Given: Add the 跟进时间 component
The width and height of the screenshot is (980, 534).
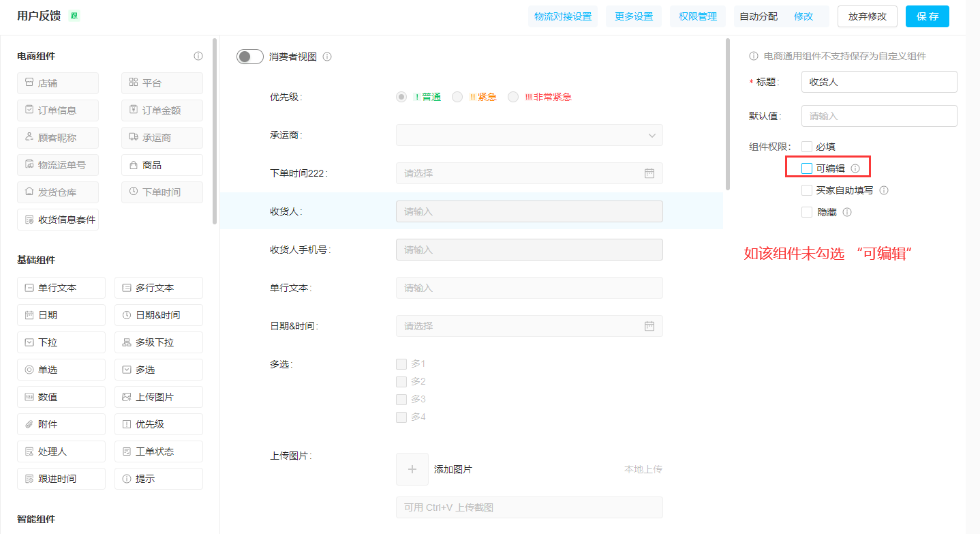Looking at the screenshot, I should click(61, 479).
